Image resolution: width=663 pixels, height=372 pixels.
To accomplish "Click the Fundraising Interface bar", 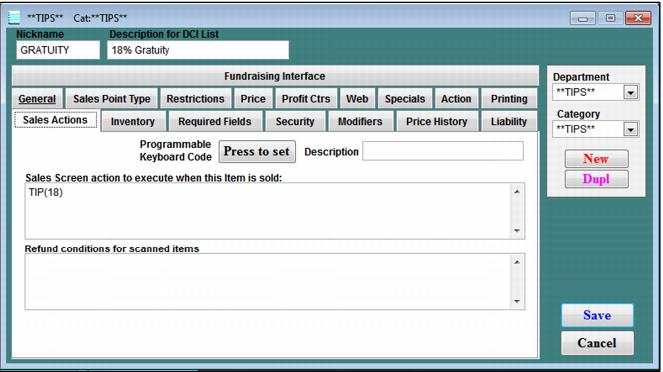I will pos(275,76).
